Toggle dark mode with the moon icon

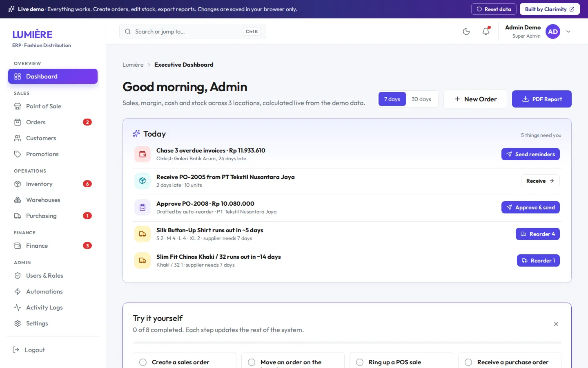pyautogui.click(x=466, y=31)
